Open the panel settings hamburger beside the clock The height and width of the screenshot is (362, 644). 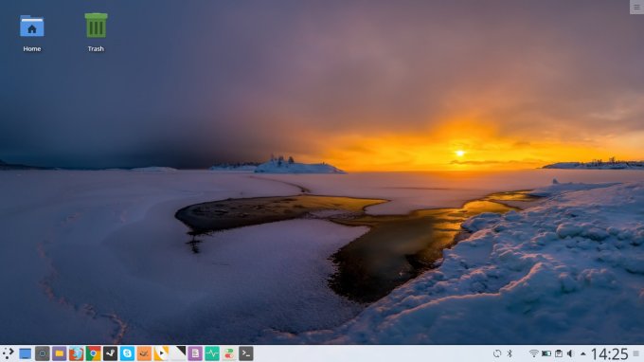coord(636,353)
